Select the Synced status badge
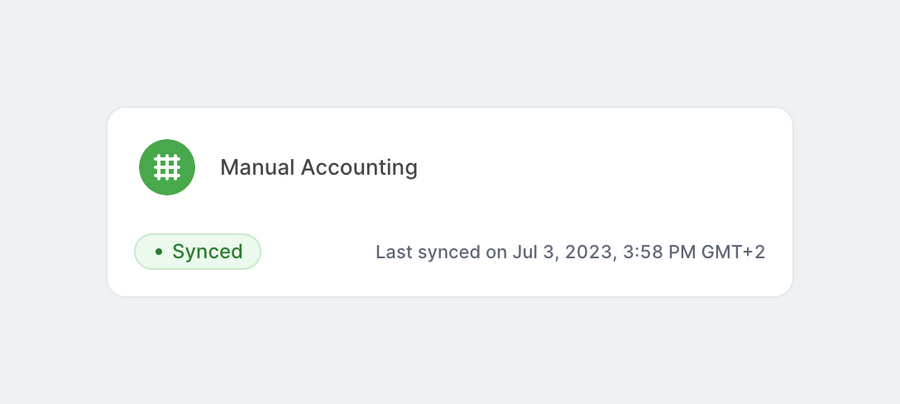Viewport: 900px width, 404px height. click(198, 252)
